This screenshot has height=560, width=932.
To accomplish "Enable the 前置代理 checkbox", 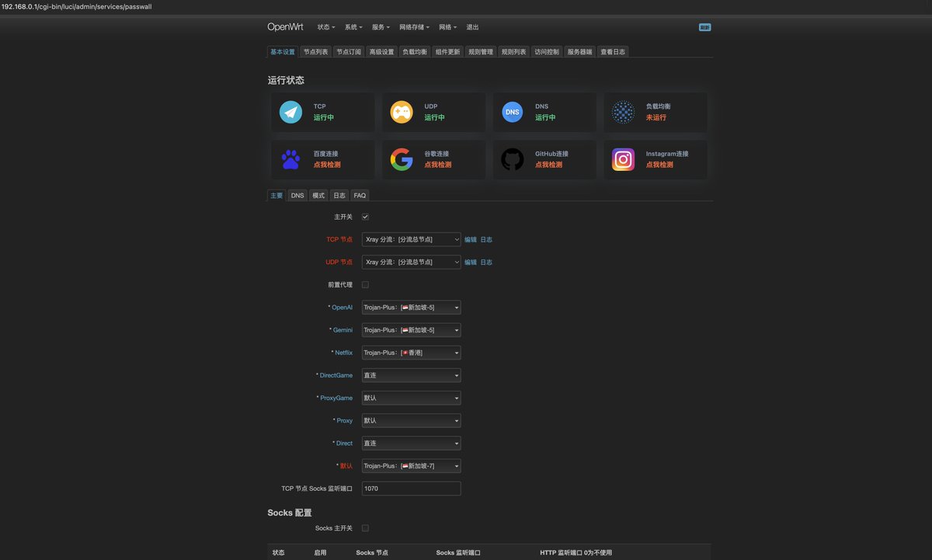I will pos(365,285).
